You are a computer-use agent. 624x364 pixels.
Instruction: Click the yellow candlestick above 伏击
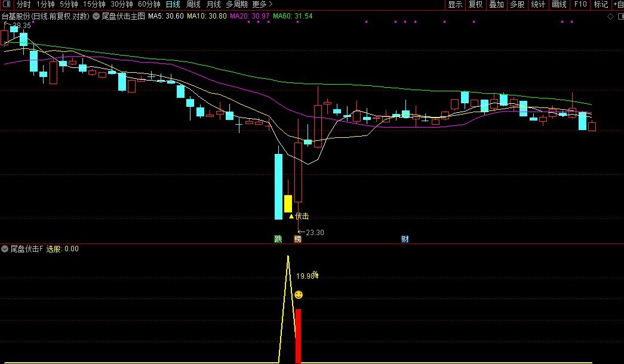click(x=288, y=203)
